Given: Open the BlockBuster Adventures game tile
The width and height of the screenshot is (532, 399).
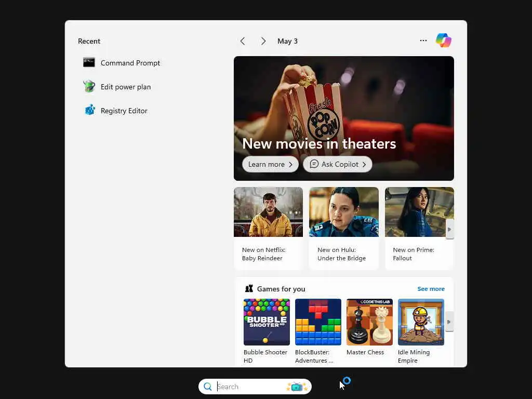Looking at the screenshot, I should pyautogui.click(x=318, y=322).
